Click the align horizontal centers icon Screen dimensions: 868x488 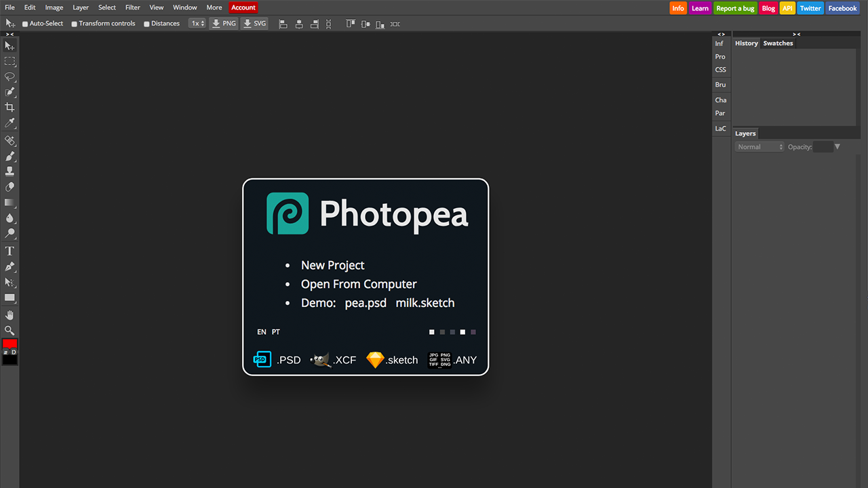click(x=298, y=24)
